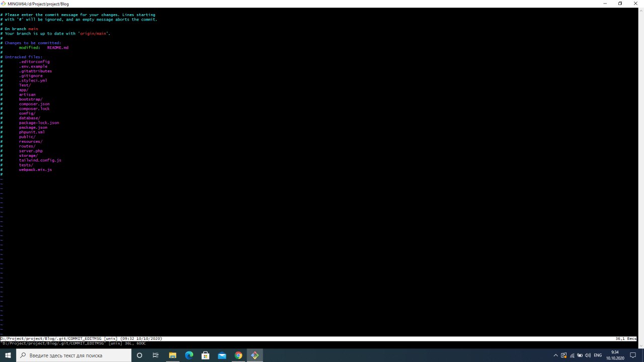Click the .styleci.yml entry
Viewport: 644px width, 362px height.
click(x=33, y=80)
